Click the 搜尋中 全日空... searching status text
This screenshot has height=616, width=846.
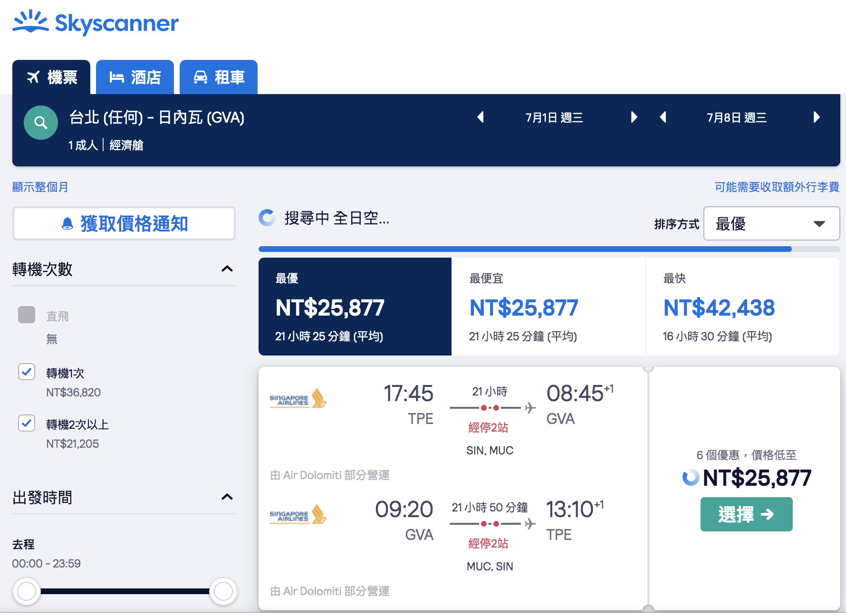pyautogui.click(x=337, y=218)
